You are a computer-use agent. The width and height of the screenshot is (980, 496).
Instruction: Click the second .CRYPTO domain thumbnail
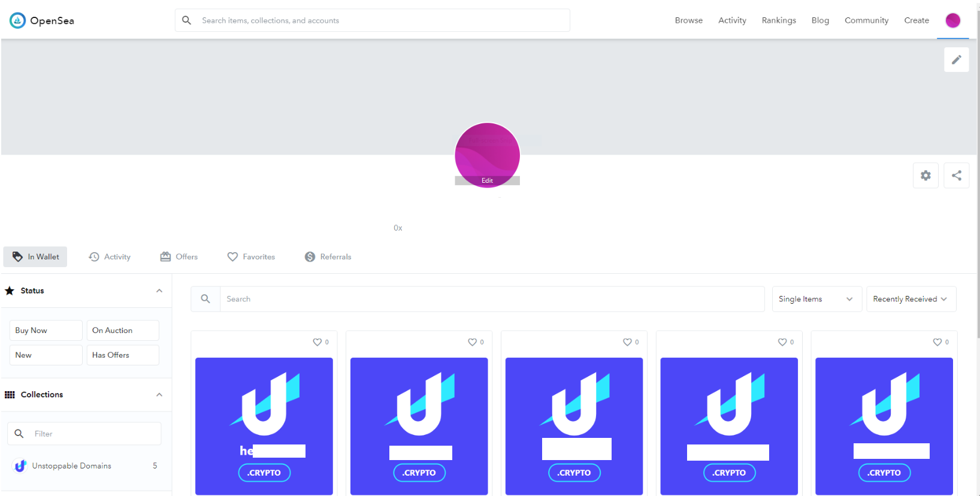(x=419, y=426)
